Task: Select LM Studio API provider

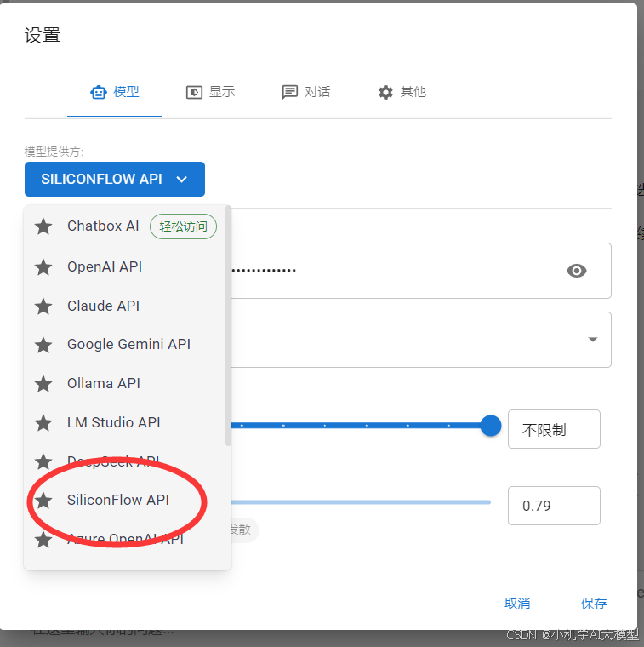Action: tap(125, 422)
